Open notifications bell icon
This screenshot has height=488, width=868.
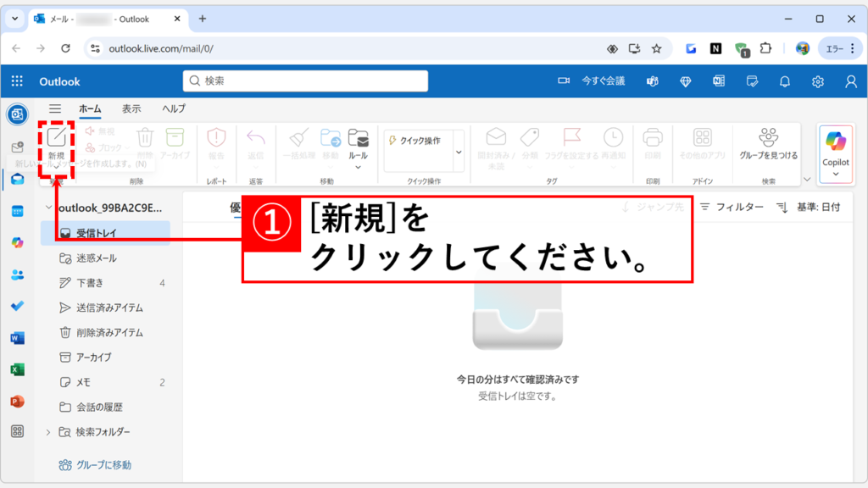[x=784, y=81]
